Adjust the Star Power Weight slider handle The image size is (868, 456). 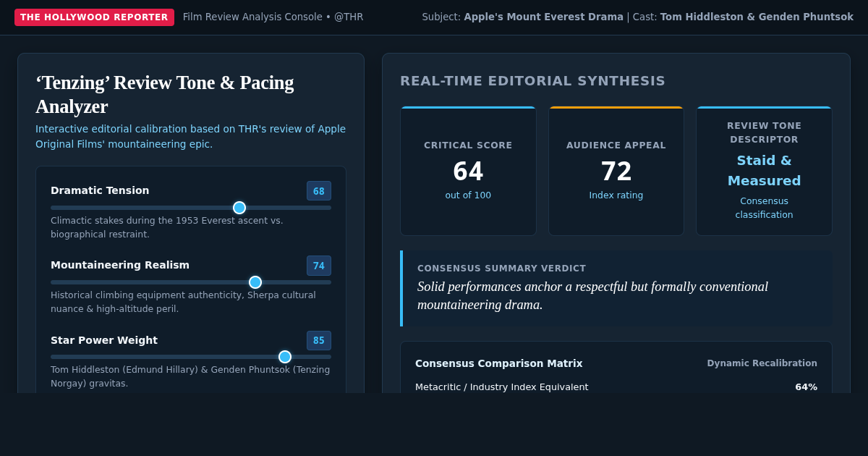285,357
